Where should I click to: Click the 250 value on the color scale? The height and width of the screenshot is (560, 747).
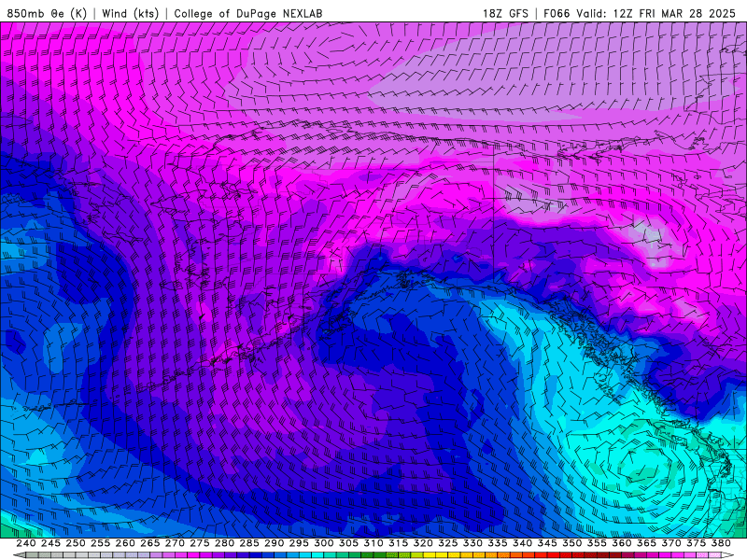76,543
